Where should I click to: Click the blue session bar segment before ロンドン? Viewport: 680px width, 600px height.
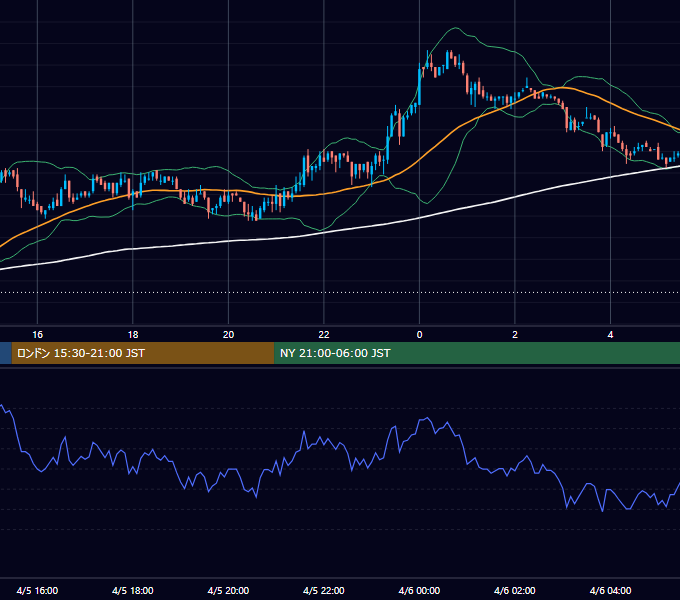(6, 353)
